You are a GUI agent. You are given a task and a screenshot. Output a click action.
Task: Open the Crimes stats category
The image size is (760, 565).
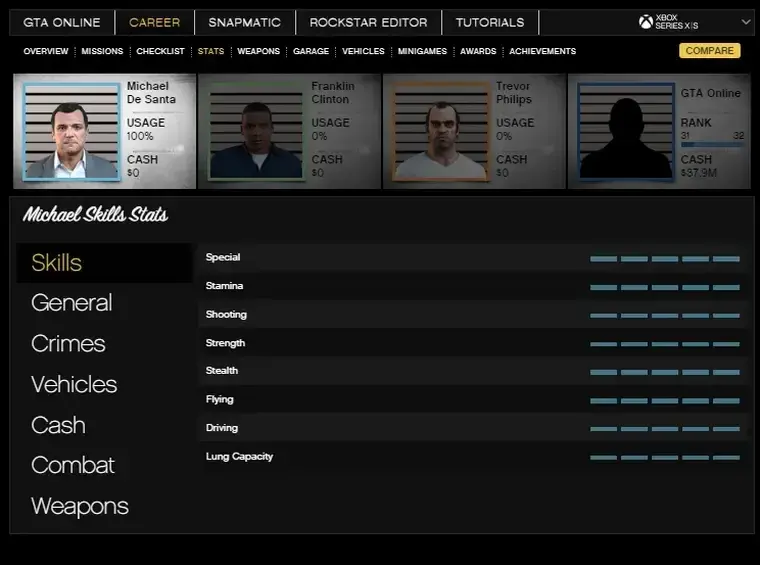(x=68, y=344)
